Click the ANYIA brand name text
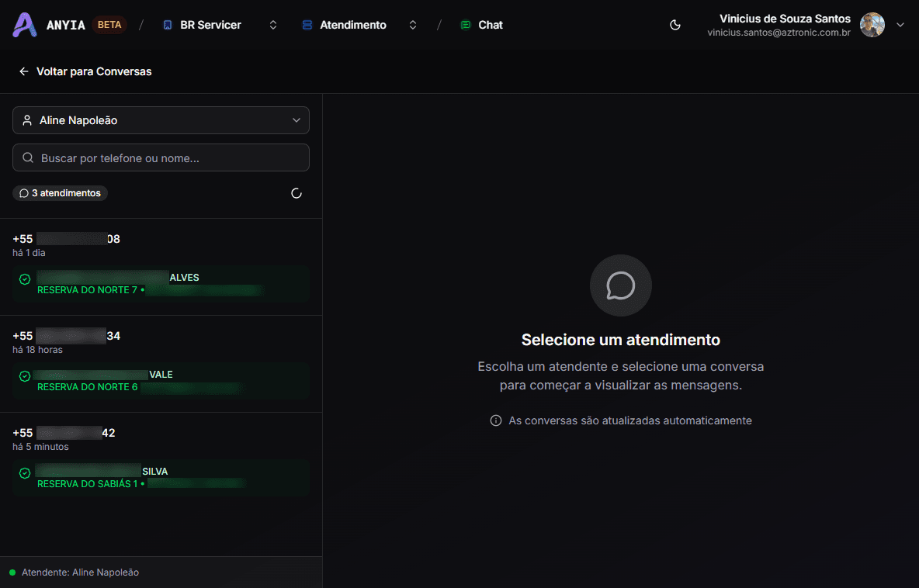This screenshot has width=919, height=588. click(66, 25)
